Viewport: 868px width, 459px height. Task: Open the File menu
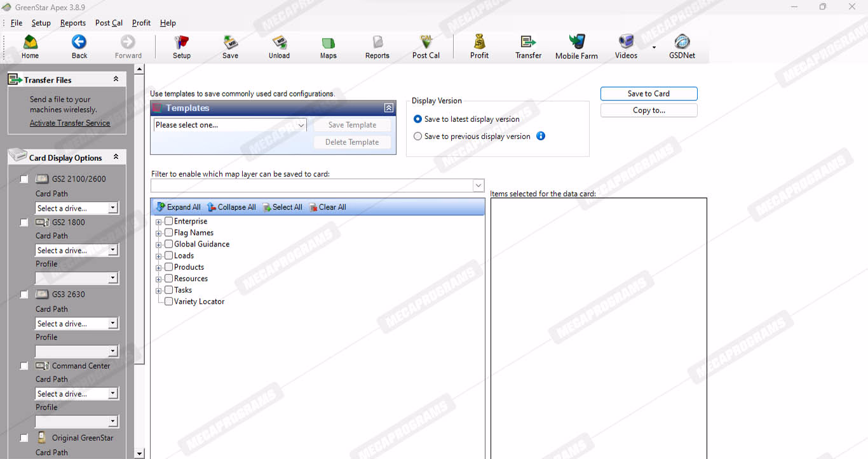coord(17,23)
